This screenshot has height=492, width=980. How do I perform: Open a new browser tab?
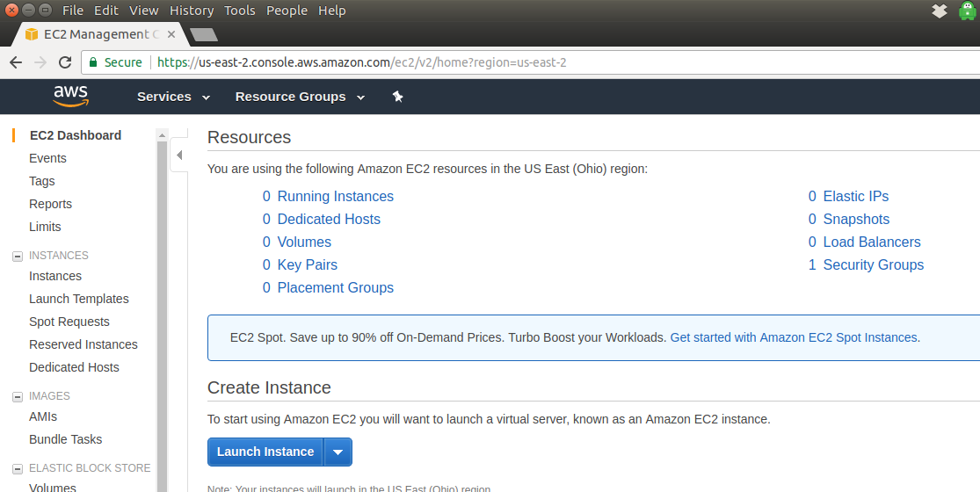tap(204, 34)
